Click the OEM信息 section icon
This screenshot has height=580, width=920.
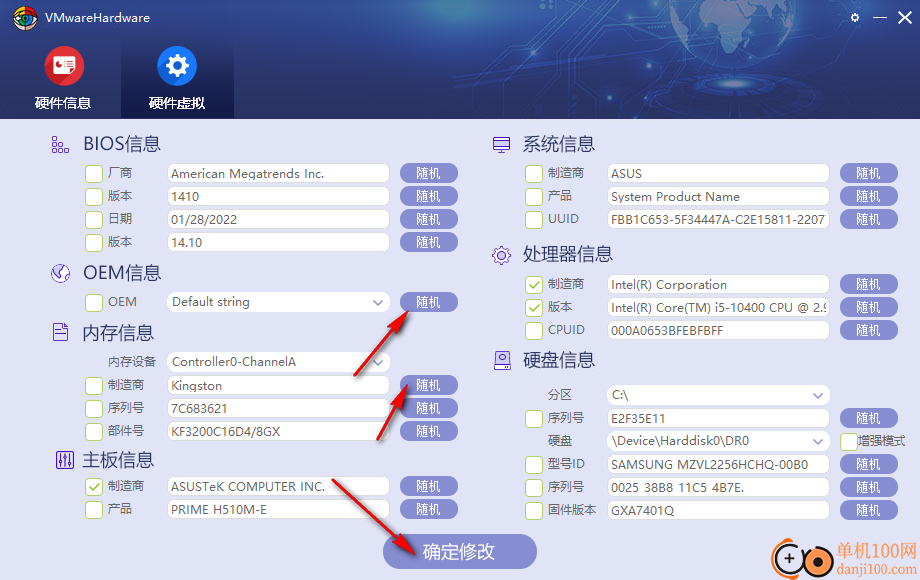click(60, 273)
